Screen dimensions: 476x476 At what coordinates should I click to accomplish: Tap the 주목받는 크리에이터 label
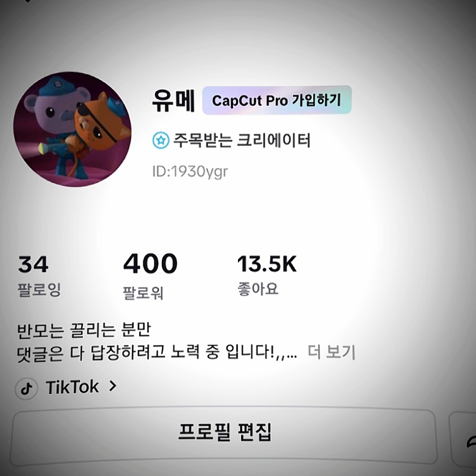tap(242, 140)
